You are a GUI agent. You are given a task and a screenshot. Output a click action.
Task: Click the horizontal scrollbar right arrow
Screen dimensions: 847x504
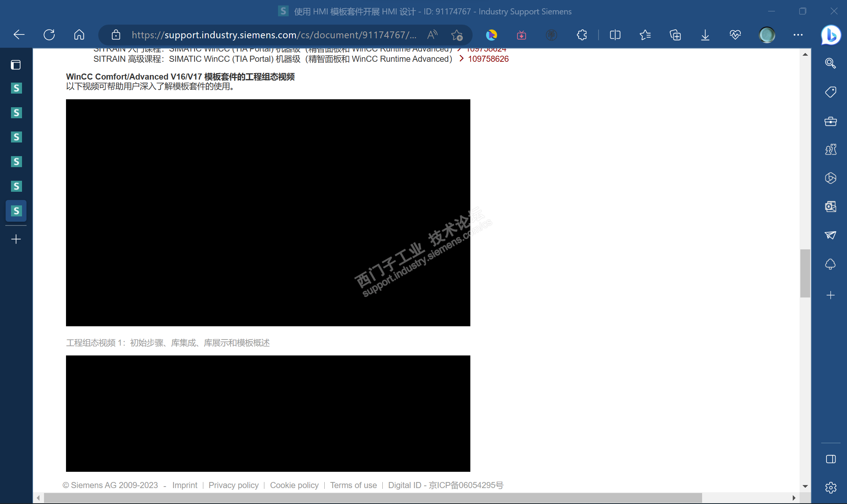794,498
